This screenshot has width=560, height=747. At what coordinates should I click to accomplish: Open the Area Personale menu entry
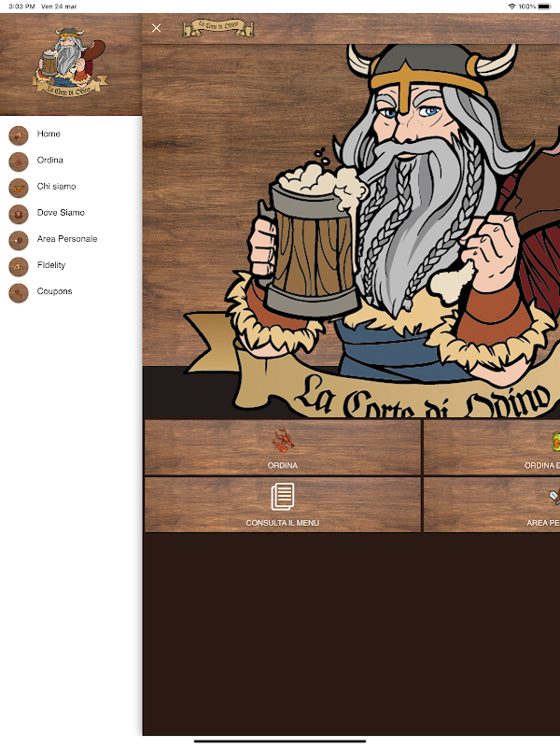pyautogui.click(x=67, y=239)
